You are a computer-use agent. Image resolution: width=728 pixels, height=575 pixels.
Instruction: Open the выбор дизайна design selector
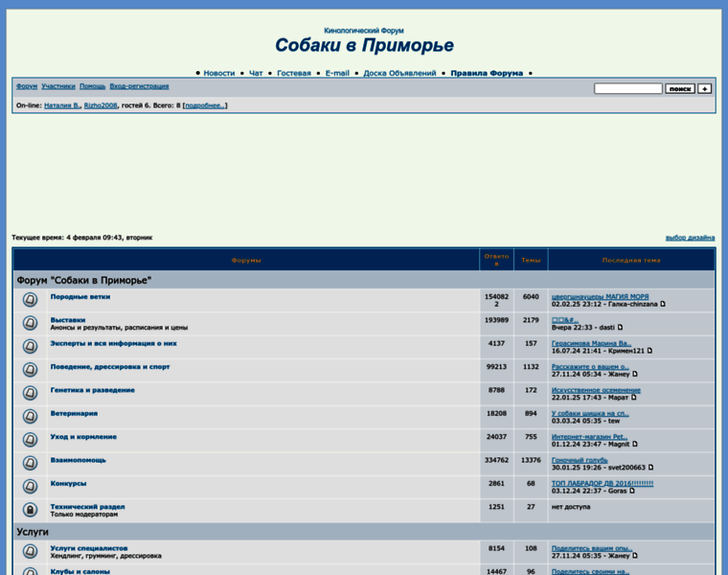click(x=690, y=238)
